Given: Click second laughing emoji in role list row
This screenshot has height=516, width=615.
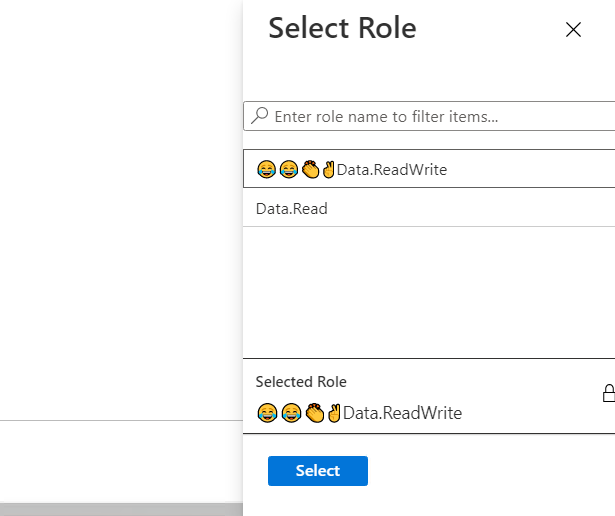Looking at the screenshot, I should pyautogui.click(x=289, y=169).
